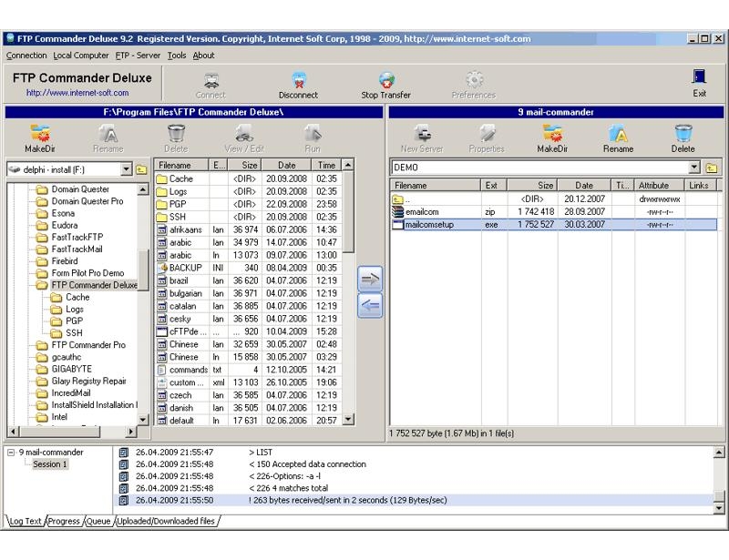Image resolution: width=729 pixels, height=560 pixels.
Task: Switch to the Progress tab
Action: [64, 521]
